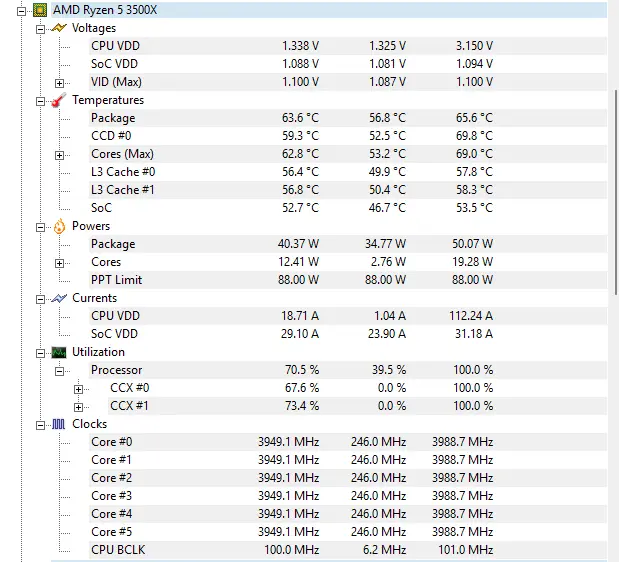Screen dimensions: 619x562
Task: Expand the Cores (Max) temperature entry
Action: [59, 155]
